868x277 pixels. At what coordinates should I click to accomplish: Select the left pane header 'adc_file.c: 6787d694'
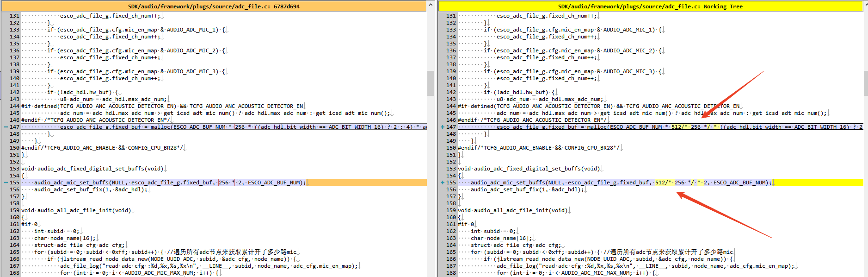(214, 6)
